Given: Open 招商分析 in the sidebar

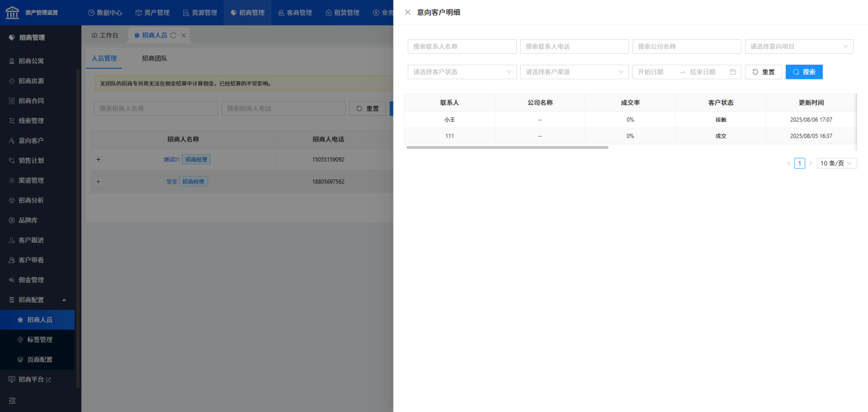Looking at the screenshot, I should 31,200.
